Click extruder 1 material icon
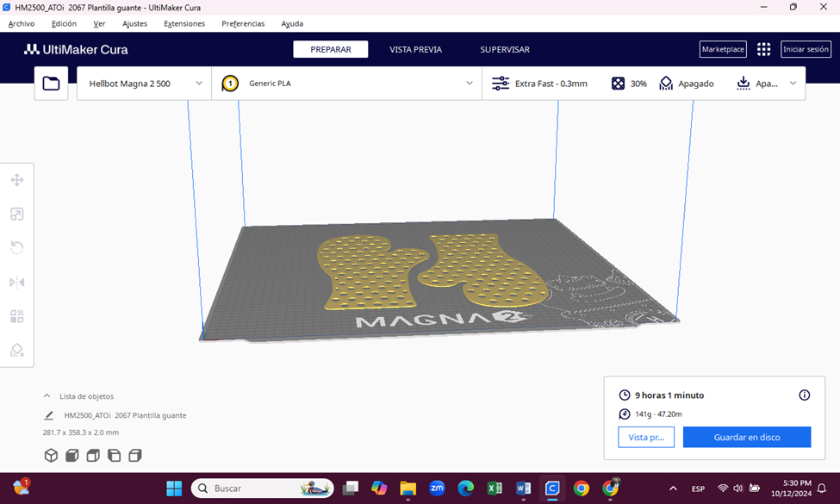The height and width of the screenshot is (504, 840). [230, 84]
